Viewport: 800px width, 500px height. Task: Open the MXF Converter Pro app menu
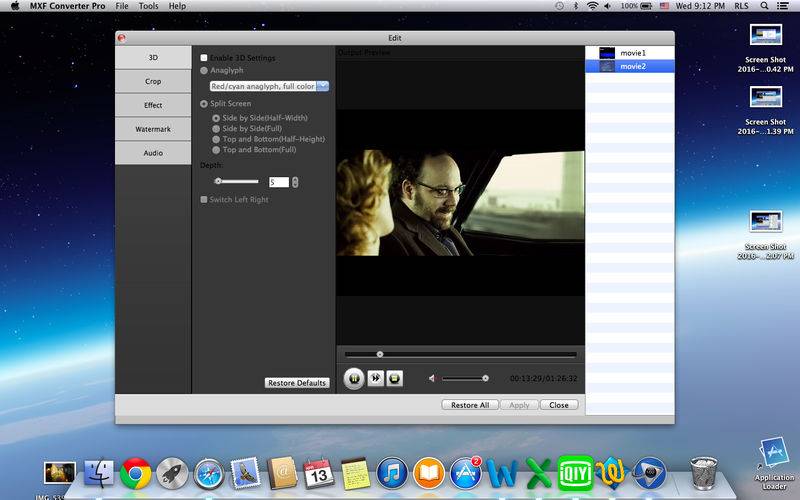point(67,6)
